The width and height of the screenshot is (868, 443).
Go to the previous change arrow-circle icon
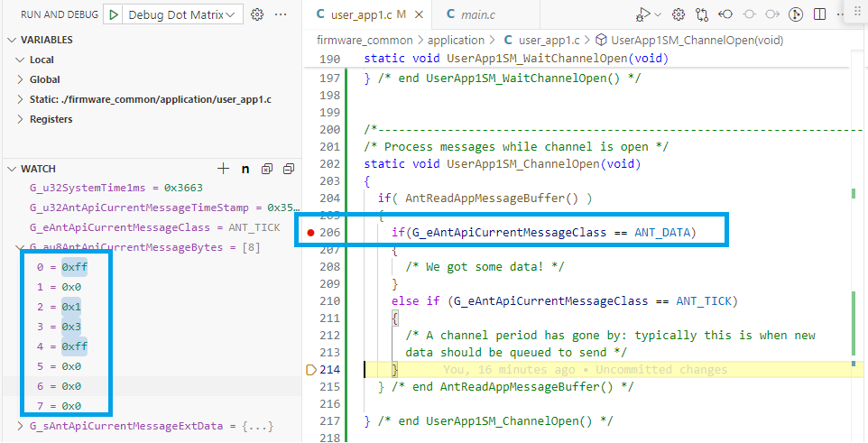coord(725,15)
